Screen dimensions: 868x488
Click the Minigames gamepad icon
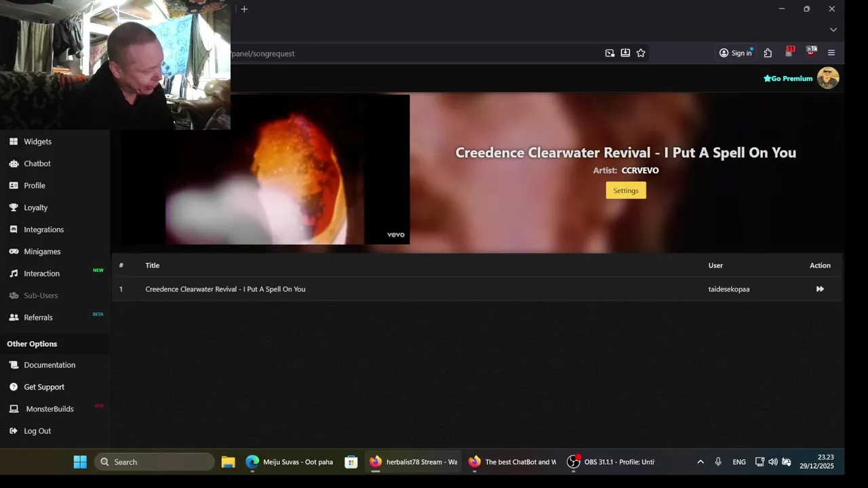tap(14, 251)
